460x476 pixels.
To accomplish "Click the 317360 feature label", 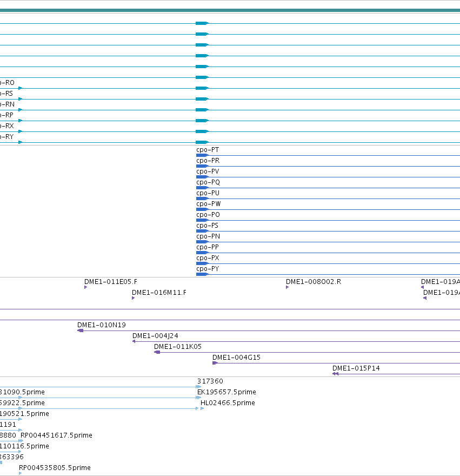I will (x=210, y=381).
